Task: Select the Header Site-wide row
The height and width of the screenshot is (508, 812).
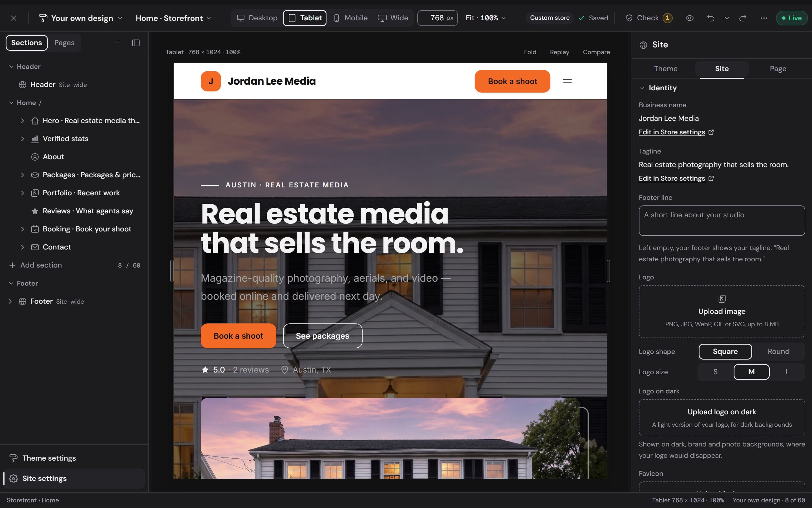Action: 74,85
